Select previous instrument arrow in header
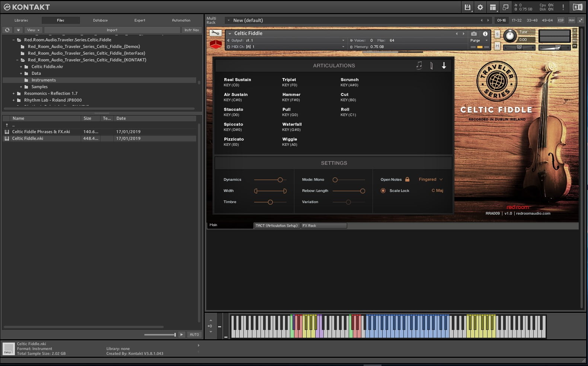Image resolution: width=588 pixels, height=366 pixels. 457,33
